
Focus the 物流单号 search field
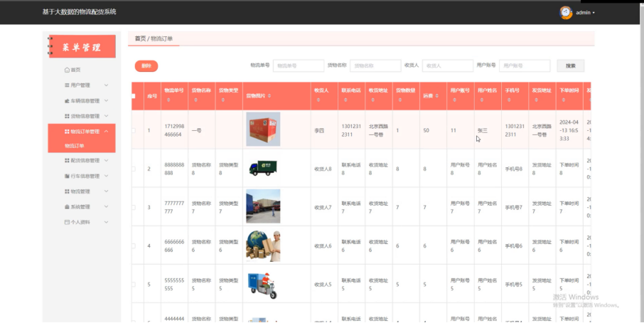[x=299, y=65]
